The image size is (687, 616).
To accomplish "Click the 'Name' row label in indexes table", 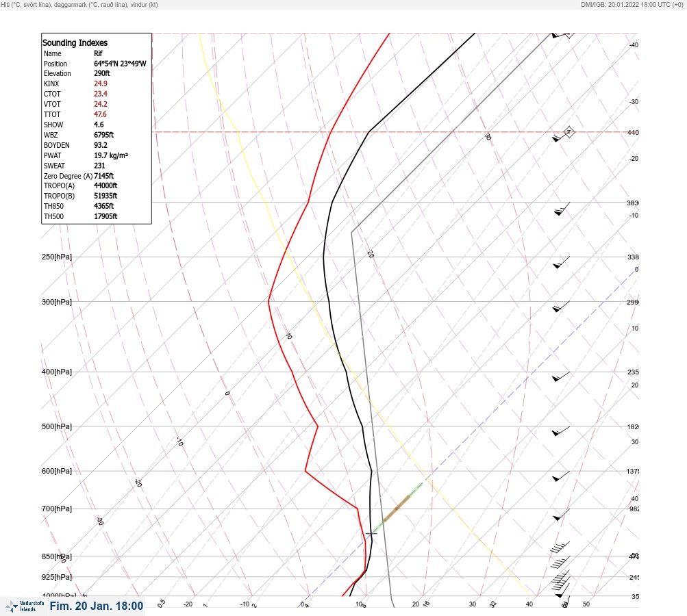I will [x=53, y=53].
